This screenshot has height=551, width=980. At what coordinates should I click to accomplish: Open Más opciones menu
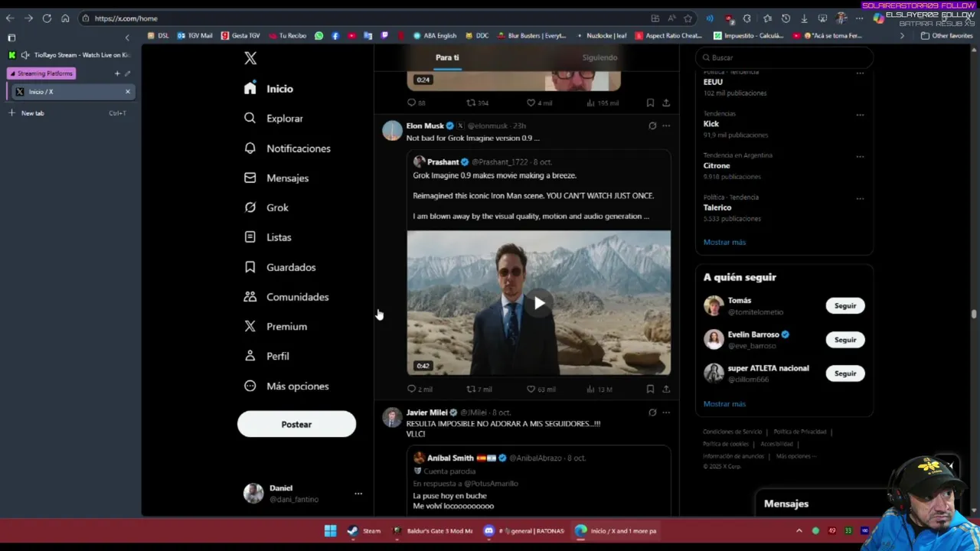[286, 386]
